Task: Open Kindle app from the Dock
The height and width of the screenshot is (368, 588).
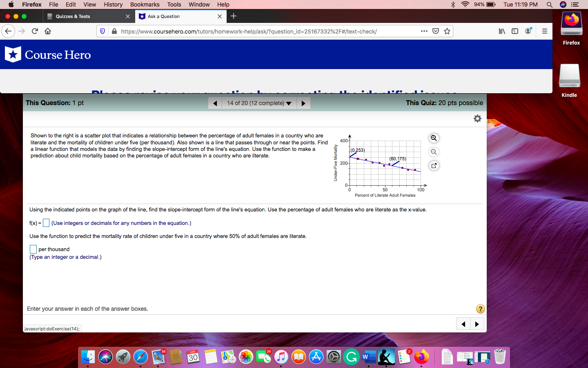Action: tap(386, 357)
